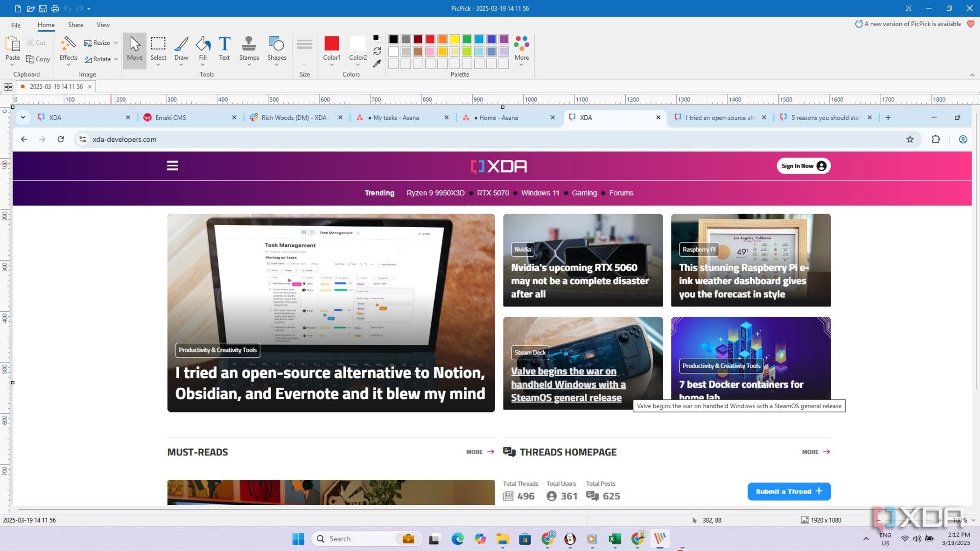980x551 pixels.
Task: Collapse the ribbon with the chevron
Action: (972, 75)
